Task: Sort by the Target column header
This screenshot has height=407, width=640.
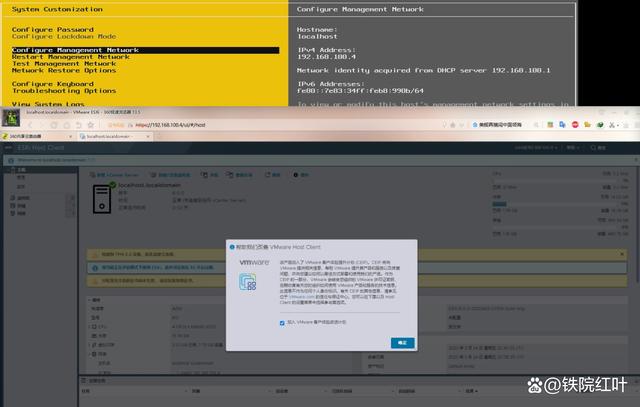Action: click(x=196, y=391)
